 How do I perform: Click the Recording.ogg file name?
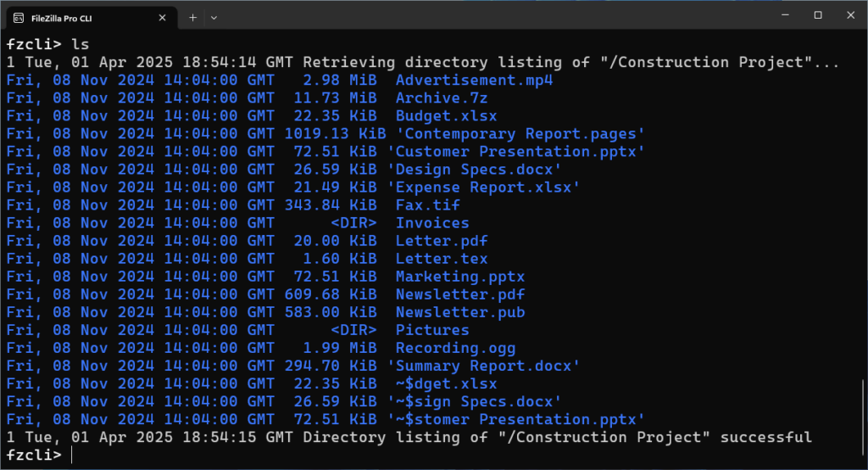click(x=455, y=348)
